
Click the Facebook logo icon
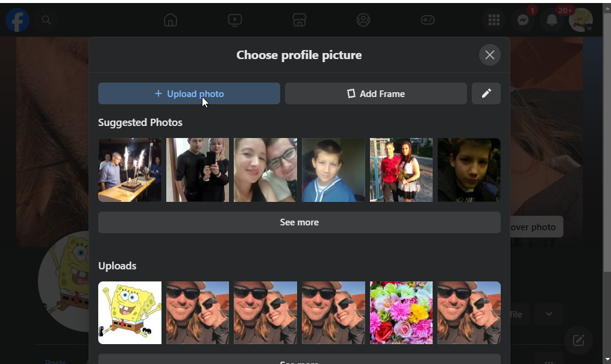pos(17,20)
